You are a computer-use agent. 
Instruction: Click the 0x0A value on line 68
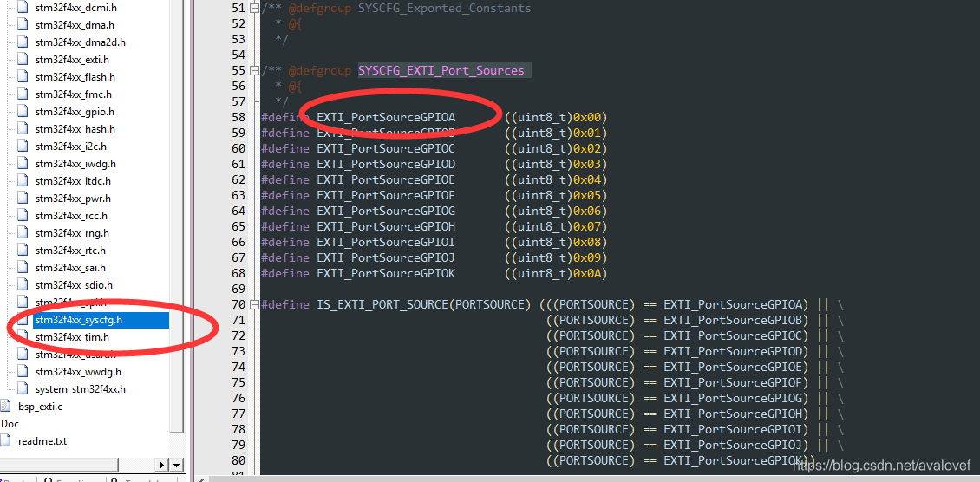(587, 273)
